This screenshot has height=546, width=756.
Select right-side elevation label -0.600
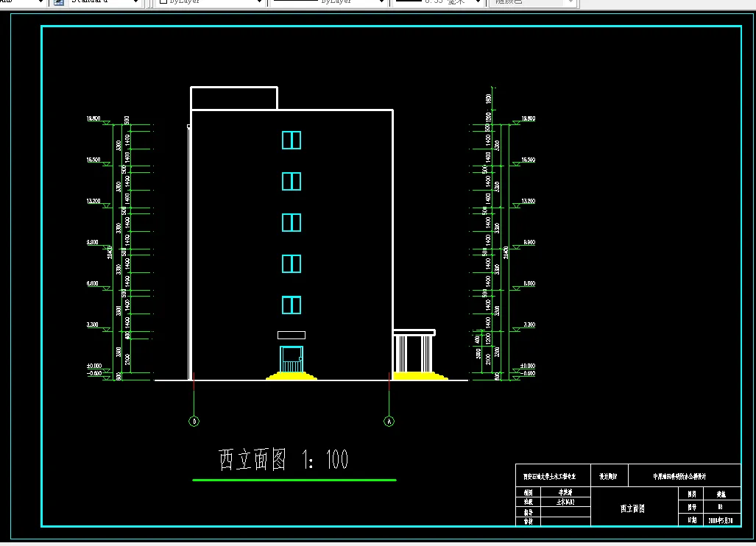point(528,373)
